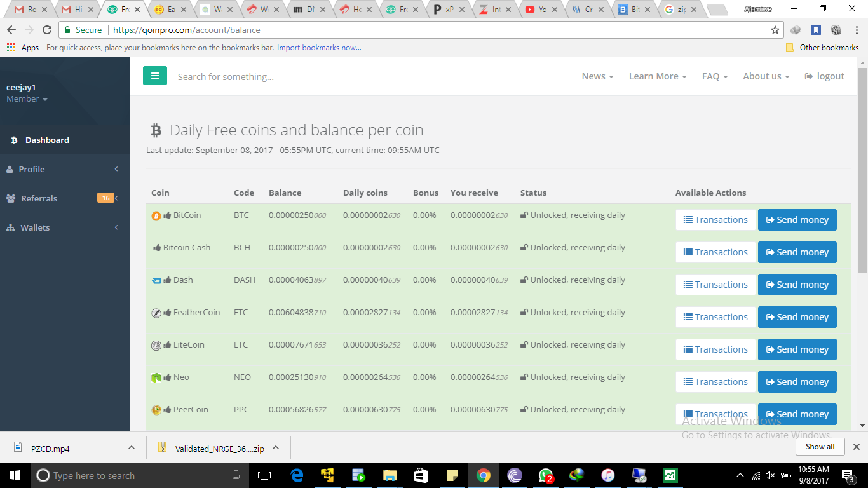Open the Windows notification center icon
The image size is (868, 488).
point(848,475)
